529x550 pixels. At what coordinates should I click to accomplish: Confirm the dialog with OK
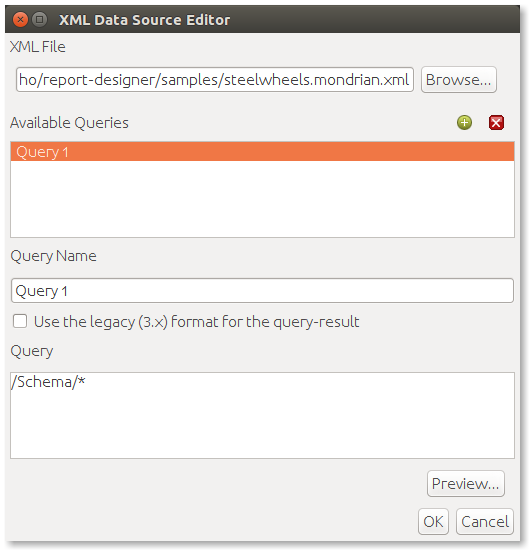tap(433, 522)
